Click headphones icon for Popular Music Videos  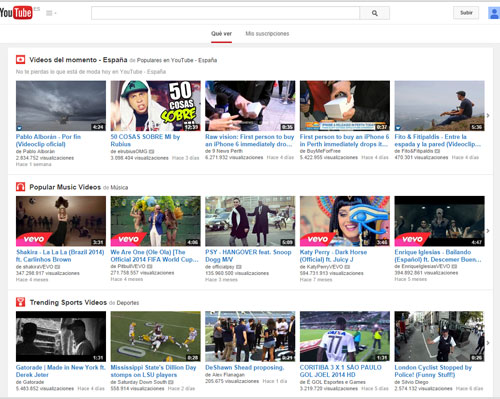(20, 187)
